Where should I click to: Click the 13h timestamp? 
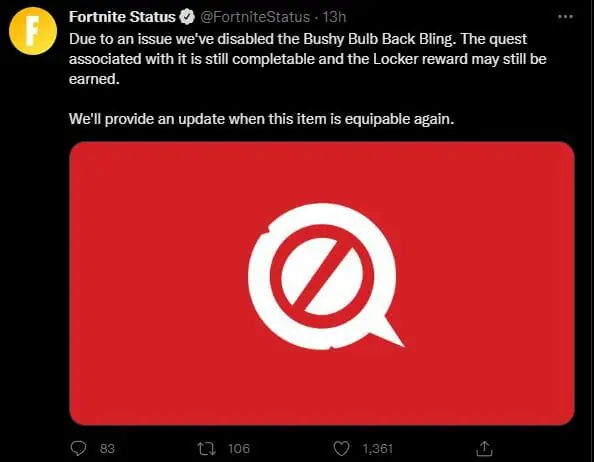pyautogui.click(x=334, y=17)
